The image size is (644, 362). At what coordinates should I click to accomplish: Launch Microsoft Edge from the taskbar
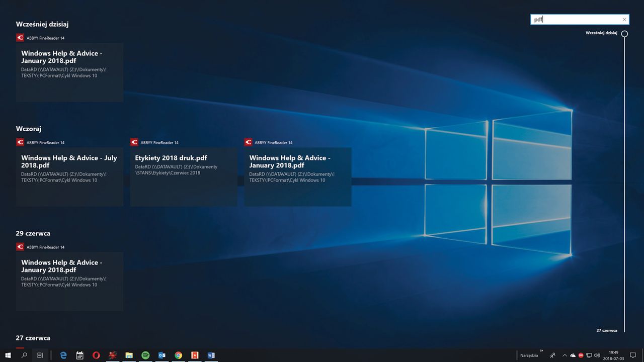63,355
